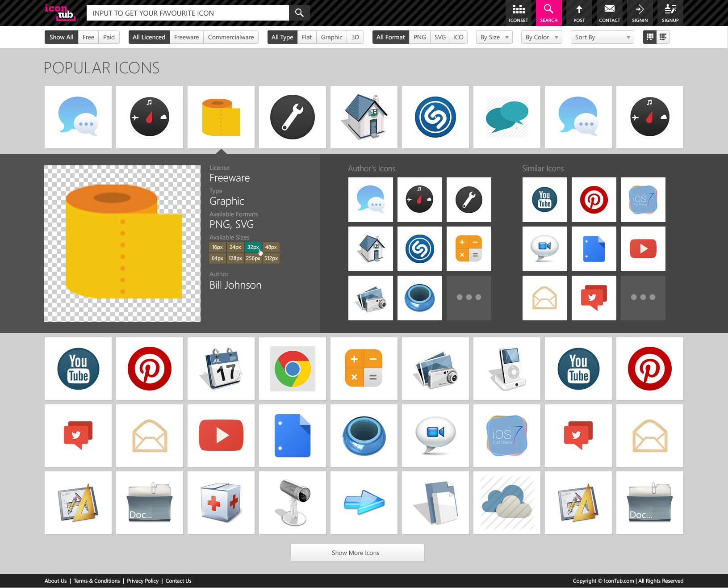Select the Shazam icon in Popular Icons
This screenshot has height=588, width=728.
tap(435, 117)
